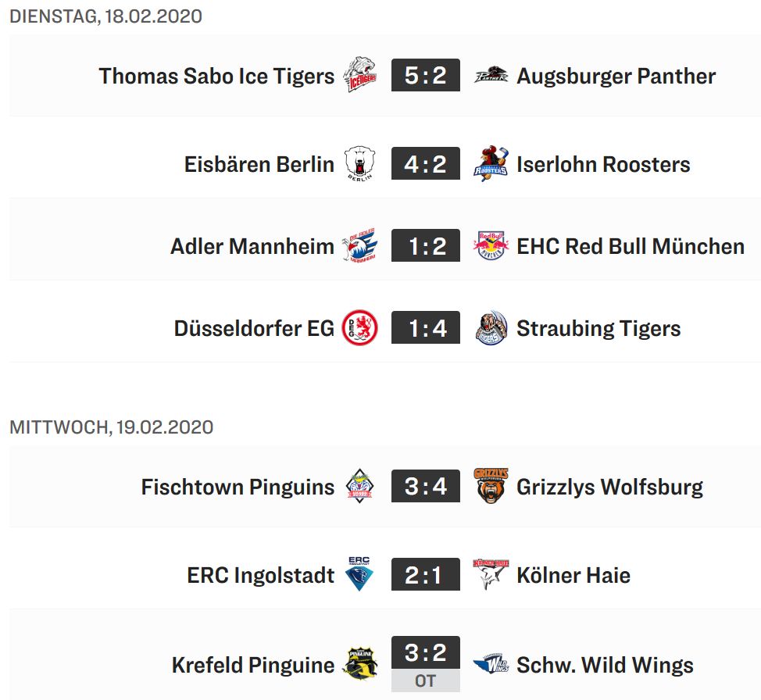The height and width of the screenshot is (700, 761).
Task: Click the Eisbären Berlin polar bear logo
Action: tap(360, 163)
